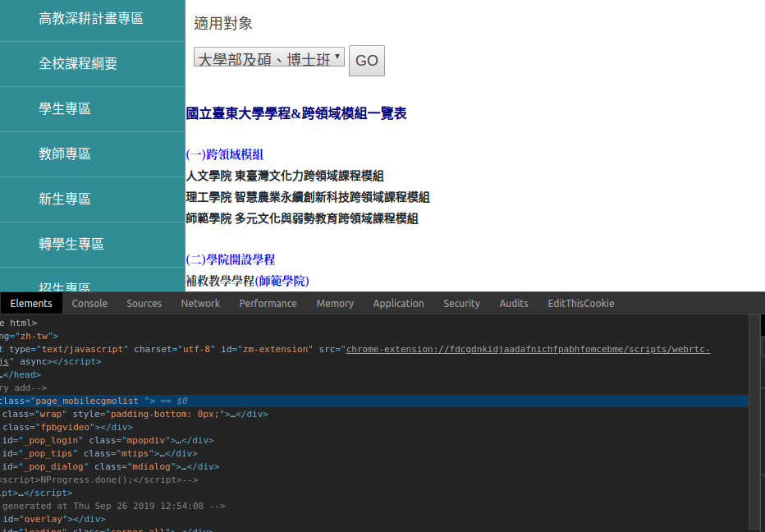Viewport: 765px width, 532px height.
Task: Select the div class="wrap" DOM node
Action: [x=374, y=415]
